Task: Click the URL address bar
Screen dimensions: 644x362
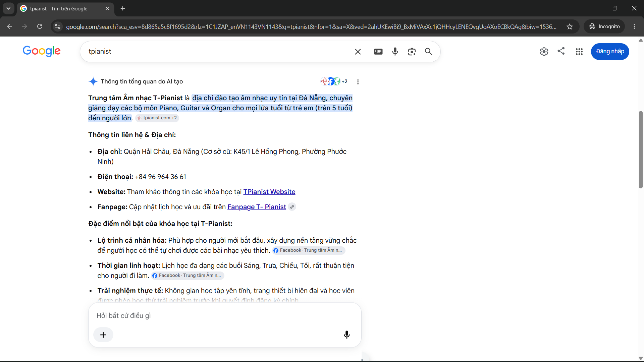Action: point(311,26)
